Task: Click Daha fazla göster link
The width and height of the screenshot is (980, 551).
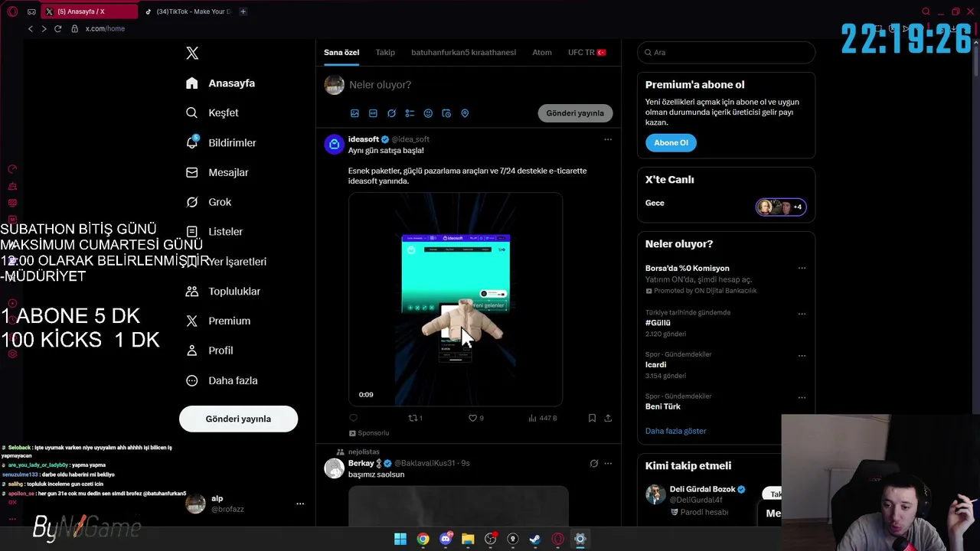Action: pyautogui.click(x=675, y=431)
